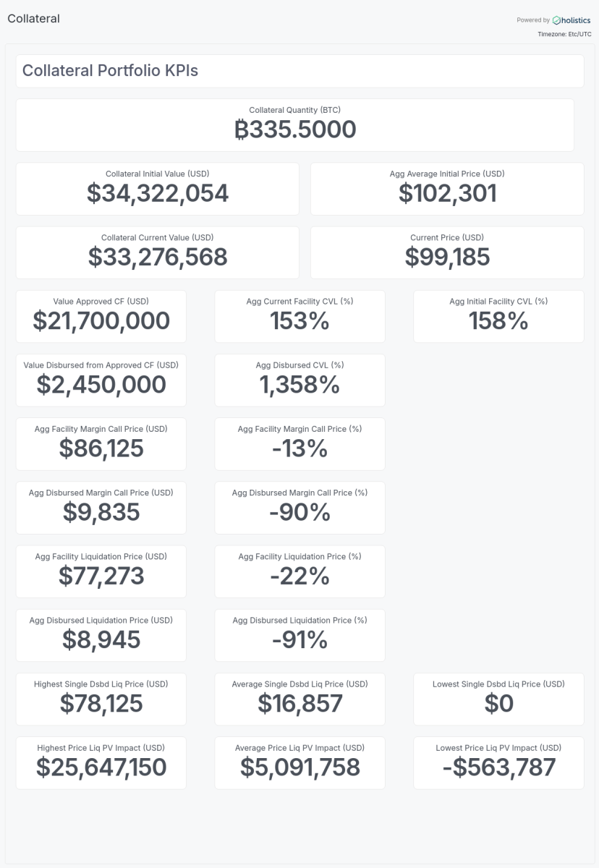Click the Agg Initial Facility CVL (%) card
Viewport: 599px width, 868px height.
click(498, 316)
